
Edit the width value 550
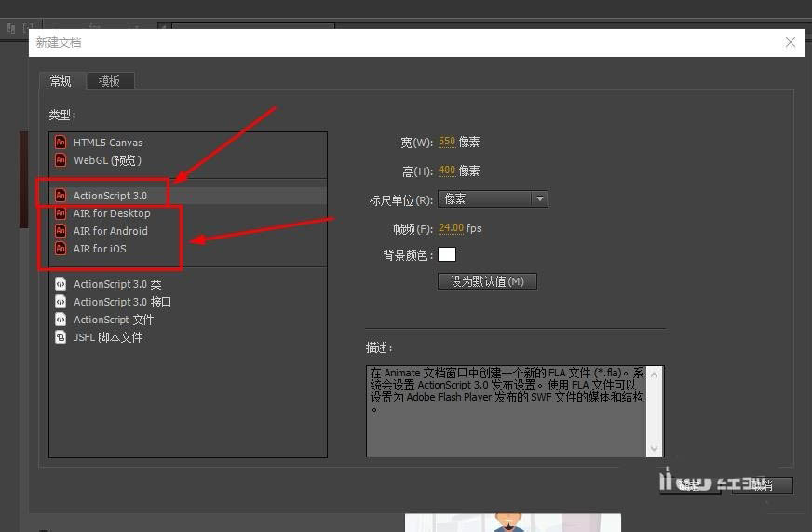(446, 142)
